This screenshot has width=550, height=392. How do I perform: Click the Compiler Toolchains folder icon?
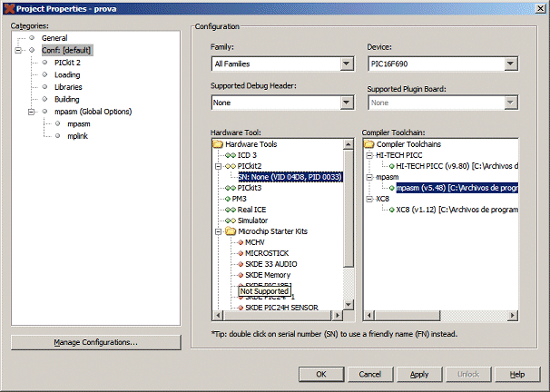tap(368, 144)
